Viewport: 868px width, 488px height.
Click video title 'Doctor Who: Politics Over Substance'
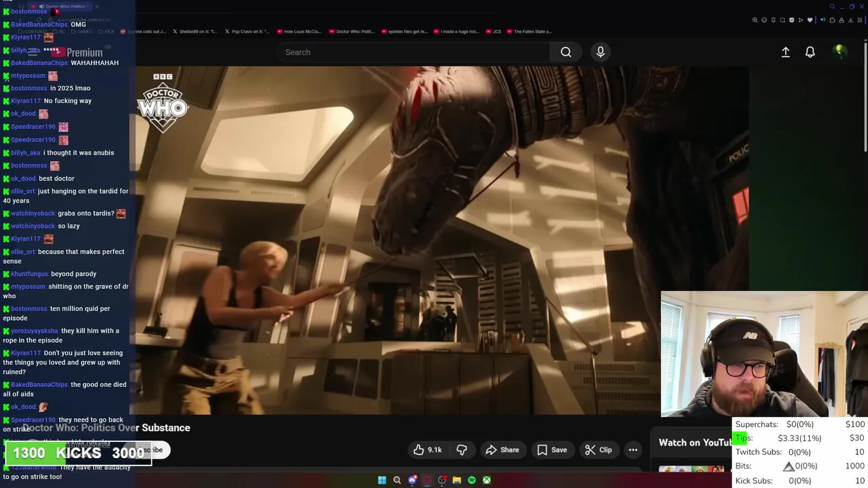tap(106, 428)
